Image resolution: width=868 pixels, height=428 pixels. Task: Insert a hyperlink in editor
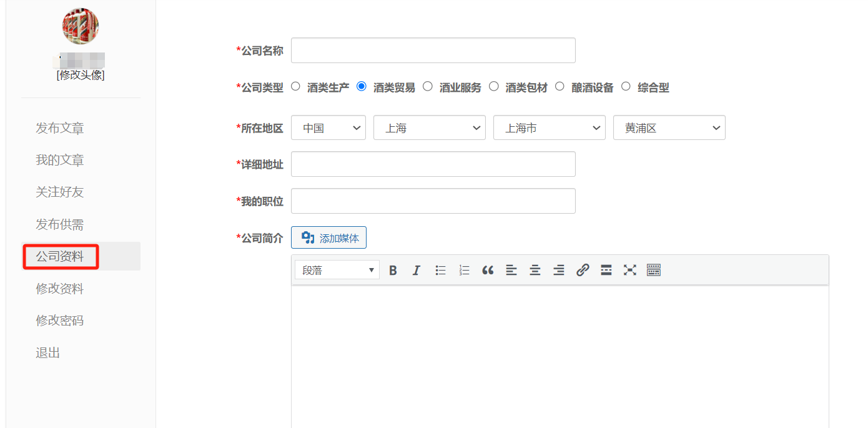coord(583,270)
